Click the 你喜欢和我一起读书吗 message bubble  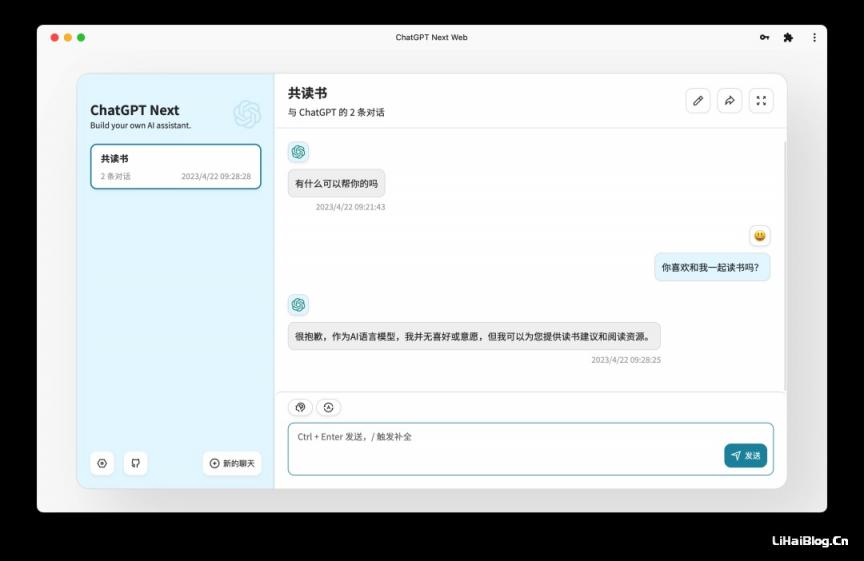coord(712,267)
